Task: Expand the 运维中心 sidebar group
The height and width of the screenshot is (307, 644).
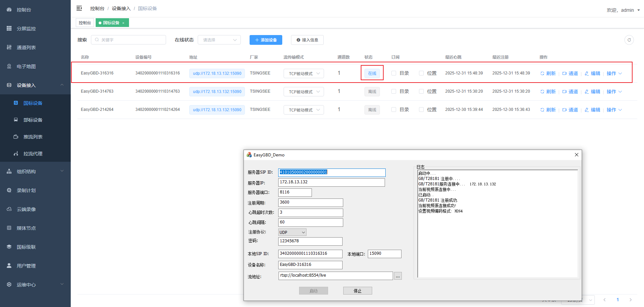Action: tap(35, 285)
